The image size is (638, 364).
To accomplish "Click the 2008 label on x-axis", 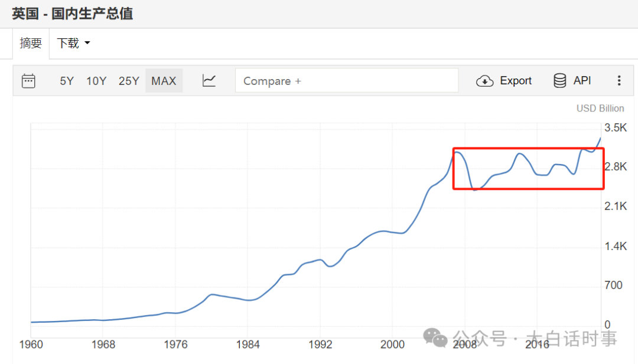I will [464, 345].
